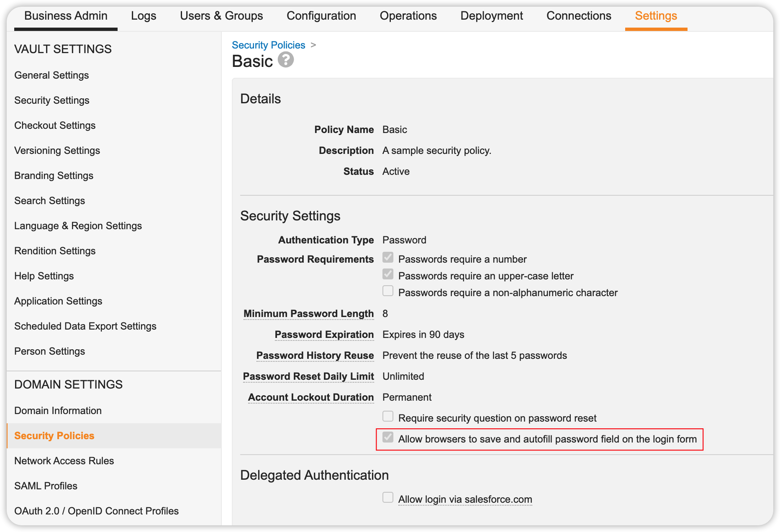Open the Configuration tab
Screen dimensions: 780x532
pos(321,15)
